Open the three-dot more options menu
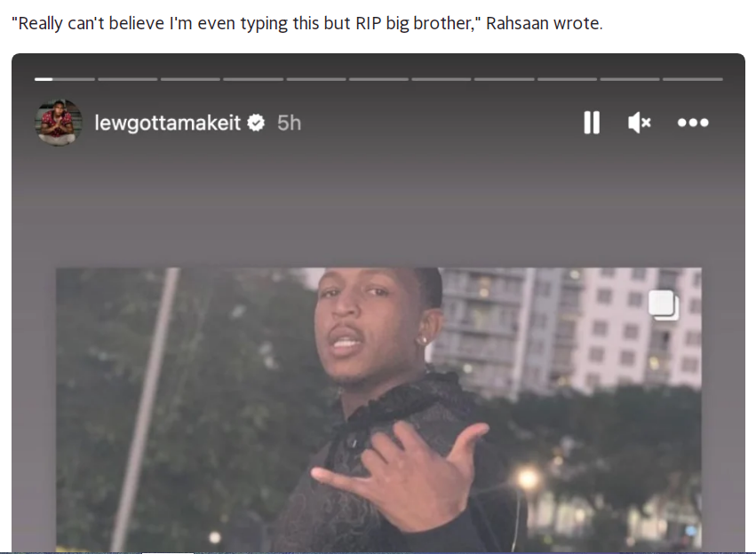The width and height of the screenshot is (756, 554). (x=693, y=123)
